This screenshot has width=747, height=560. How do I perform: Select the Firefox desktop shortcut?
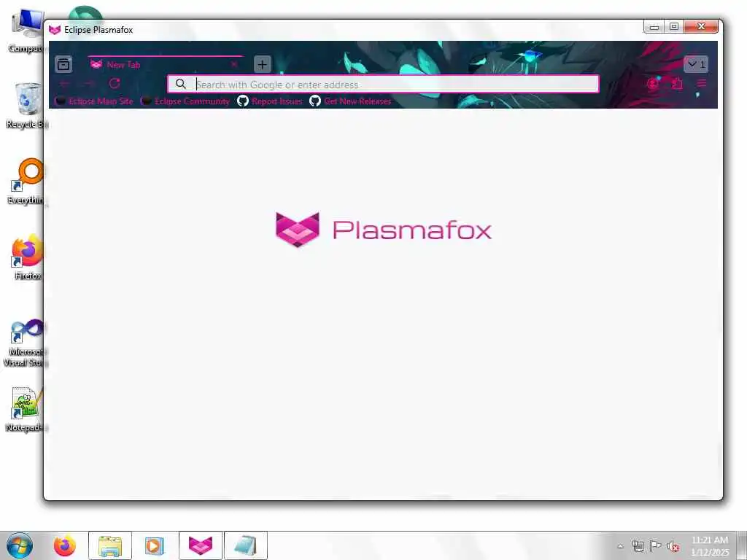tap(27, 257)
